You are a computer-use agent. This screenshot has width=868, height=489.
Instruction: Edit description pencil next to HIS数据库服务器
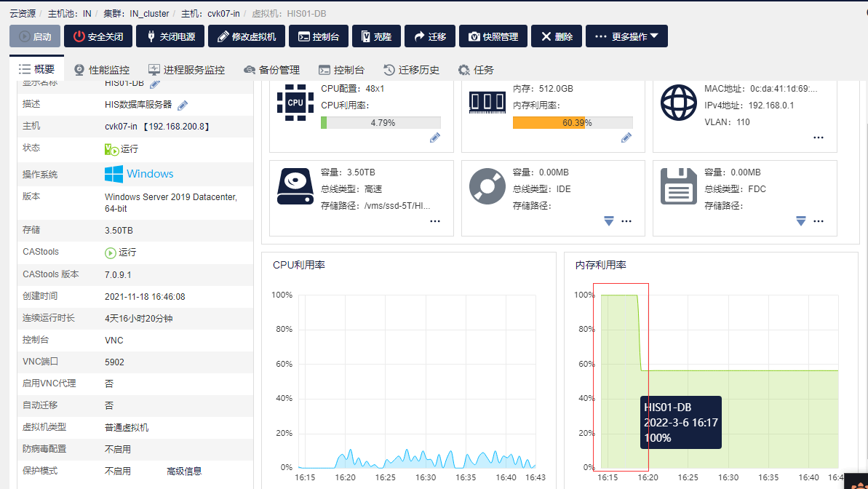[183, 106]
